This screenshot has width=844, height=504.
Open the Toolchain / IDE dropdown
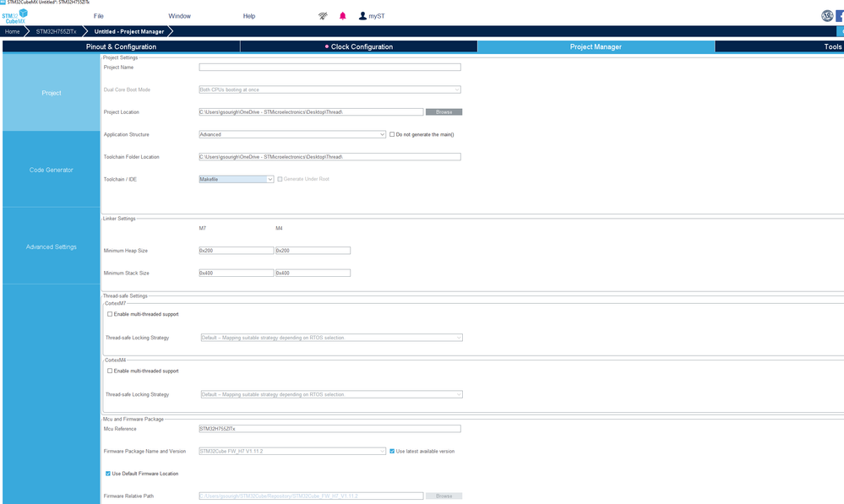237,179
